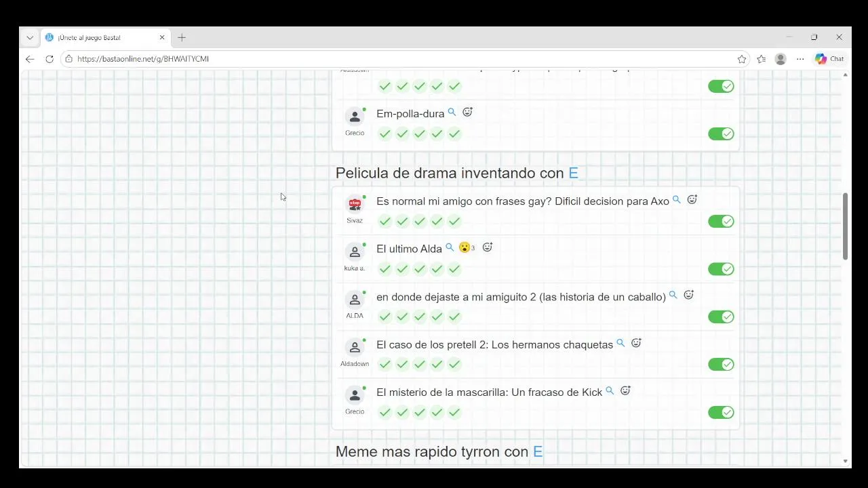Click last green checkmark under kuka a.'s answer
The image size is (868, 488).
(x=454, y=269)
